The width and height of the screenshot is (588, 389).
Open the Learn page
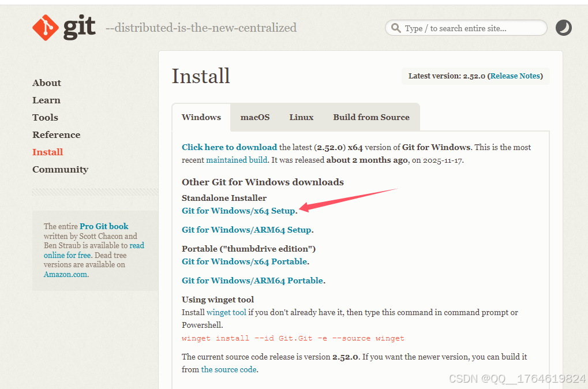pyautogui.click(x=46, y=100)
